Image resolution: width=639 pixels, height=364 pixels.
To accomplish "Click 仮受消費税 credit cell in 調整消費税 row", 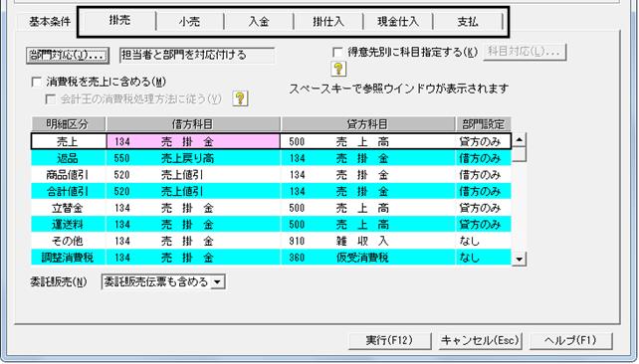I will click(x=368, y=258).
